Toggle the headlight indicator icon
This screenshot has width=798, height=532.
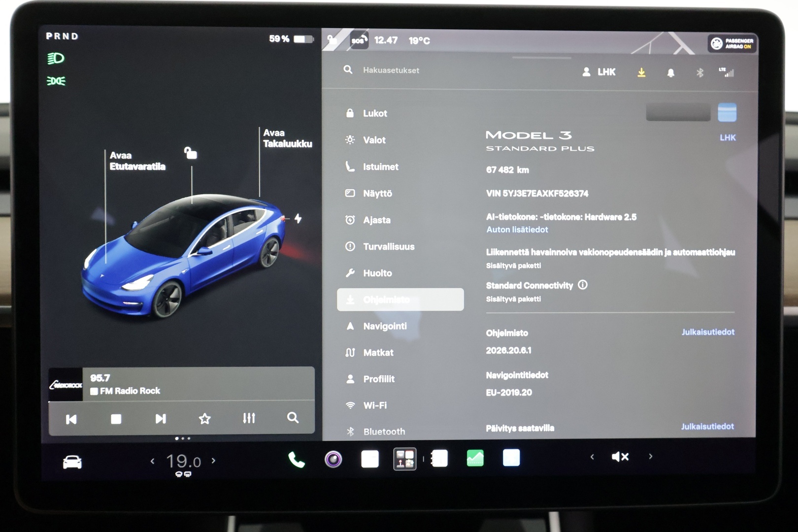coord(56,59)
